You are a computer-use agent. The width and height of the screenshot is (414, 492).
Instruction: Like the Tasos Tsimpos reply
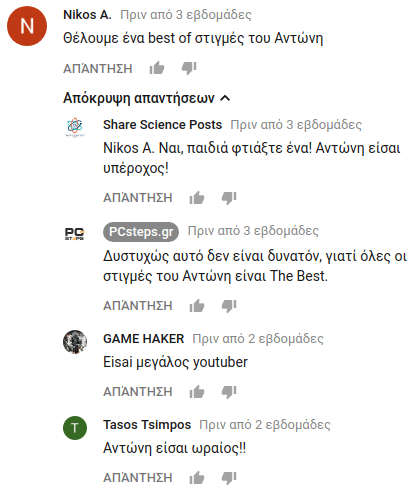click(x=197, y=478)
